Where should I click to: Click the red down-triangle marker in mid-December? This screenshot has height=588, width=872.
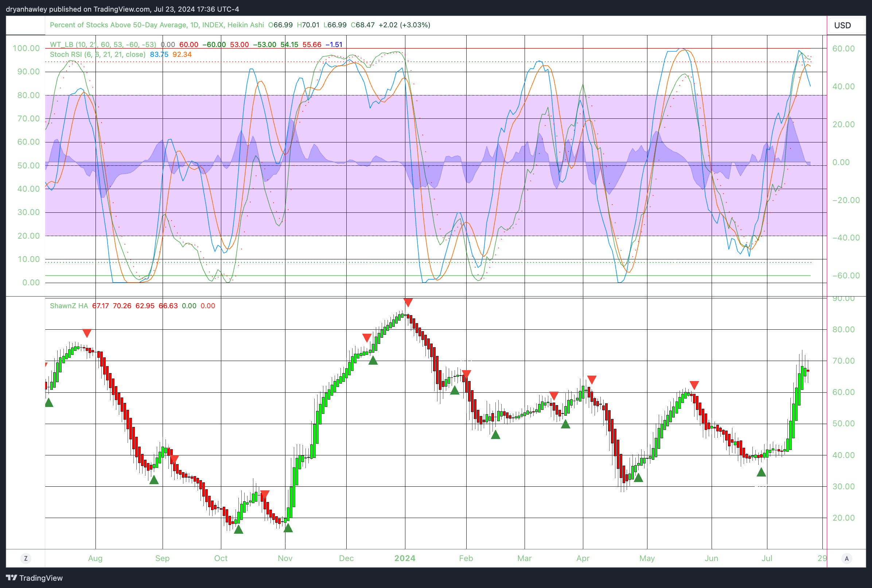click(367, 338)
